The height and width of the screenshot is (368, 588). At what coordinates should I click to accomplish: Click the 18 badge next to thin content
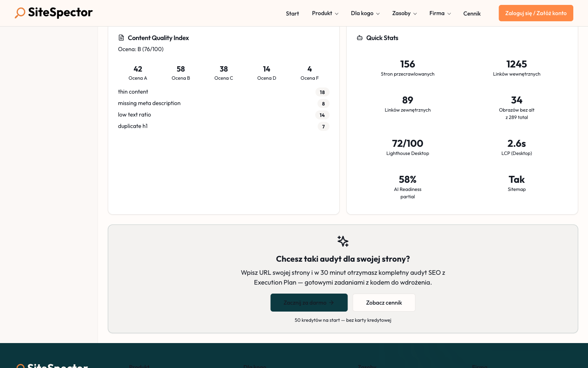(x=323, y=92)
